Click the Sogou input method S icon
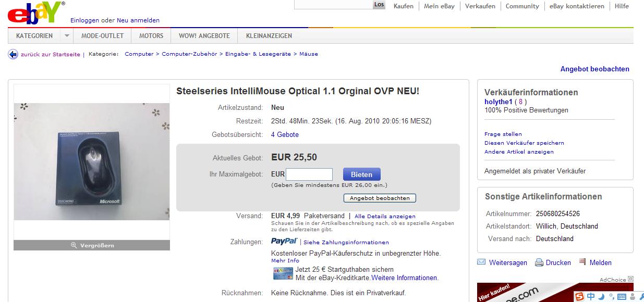This screenshot has width=644, height=302. coord(580,297)
